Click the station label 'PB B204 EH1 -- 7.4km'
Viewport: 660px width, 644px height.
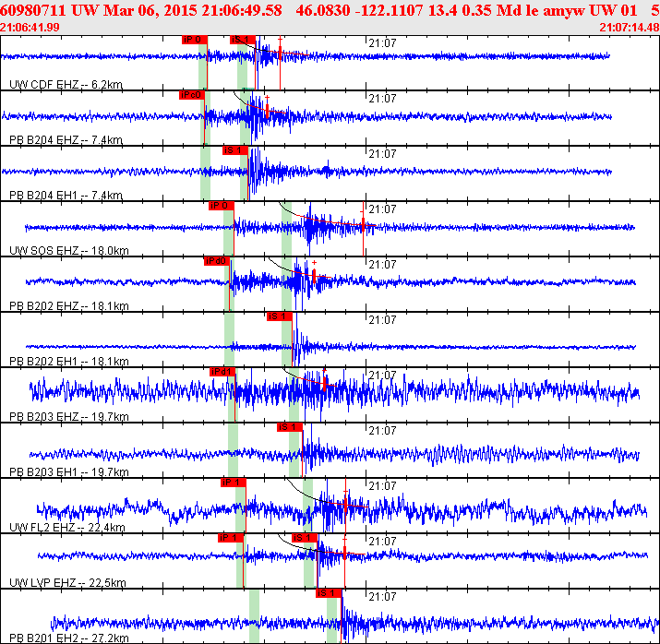pyautogui.click(x=66, y=196)
